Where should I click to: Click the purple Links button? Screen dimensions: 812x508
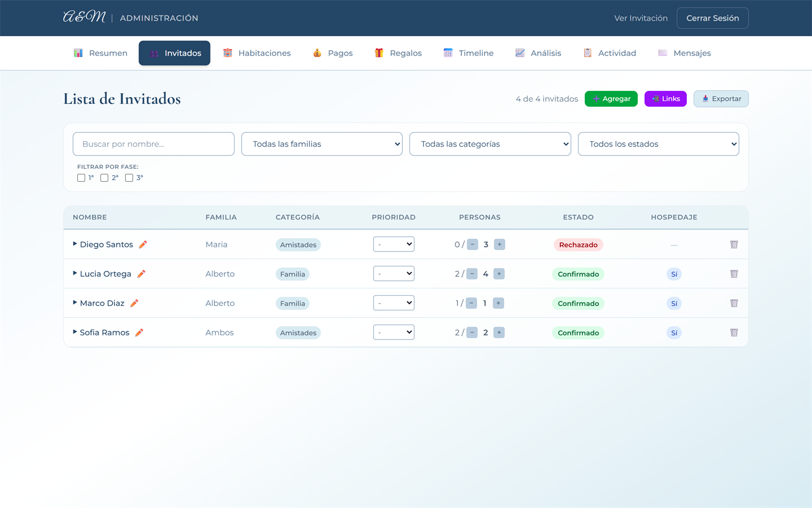665,99
